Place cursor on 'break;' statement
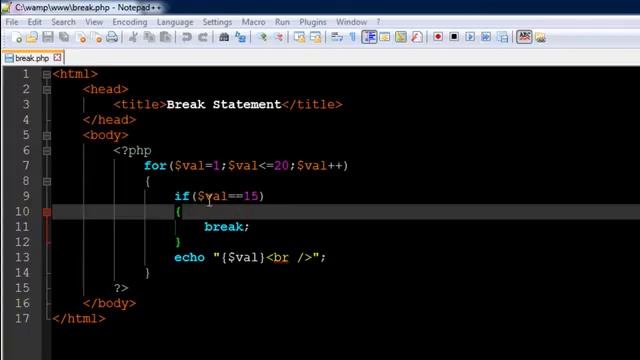Image resolution: width=640 pixels, height=360 pixels. tap(227, 227)
